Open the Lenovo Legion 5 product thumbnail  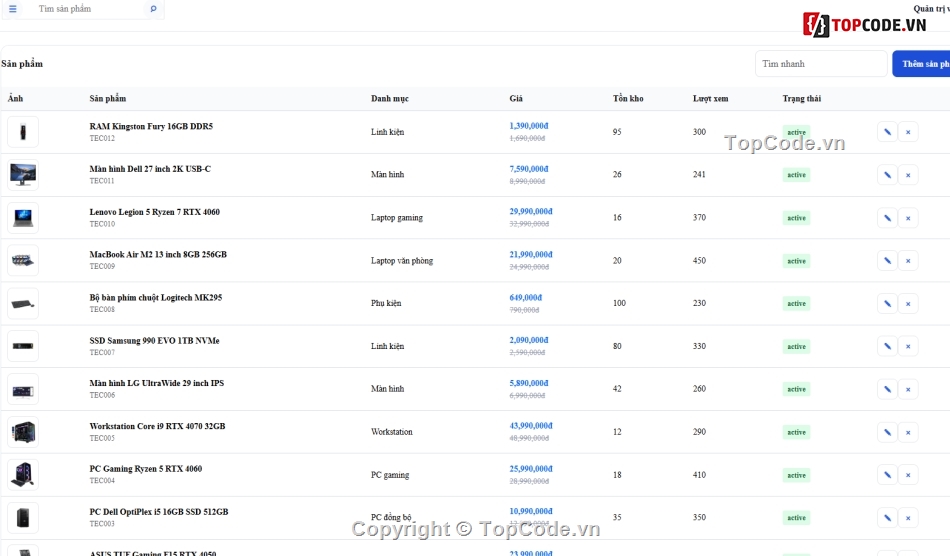pyautogui.click(x=23, y=218)
